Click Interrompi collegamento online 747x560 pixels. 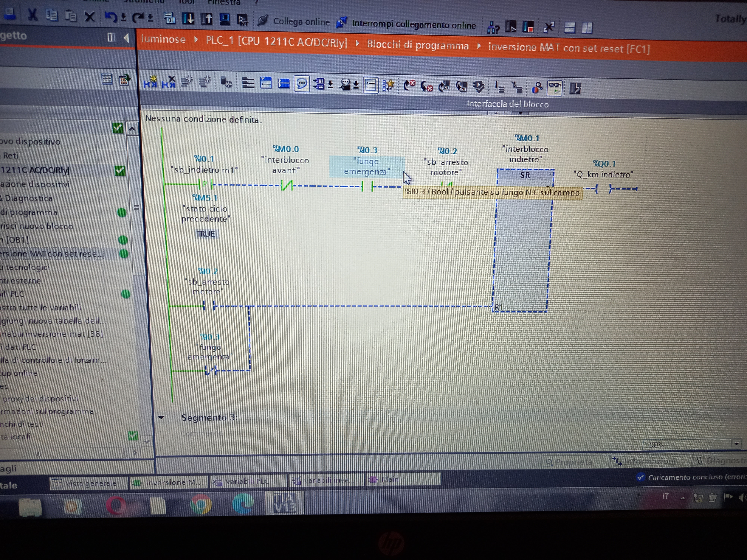[x=406, y=24]
